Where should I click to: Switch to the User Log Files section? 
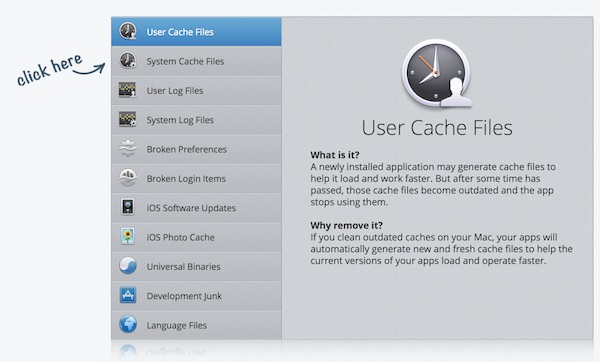196,90
